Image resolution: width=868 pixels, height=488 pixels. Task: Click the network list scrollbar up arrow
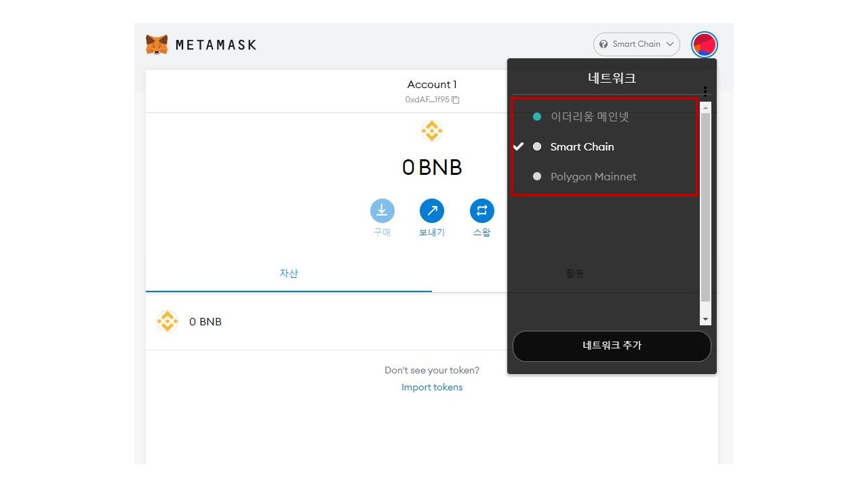[x=705, y=108]
